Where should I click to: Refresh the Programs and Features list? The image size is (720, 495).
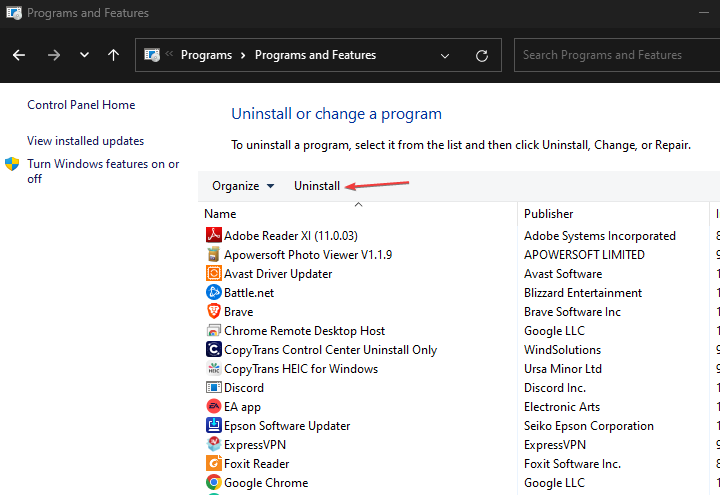pos(482,55)
